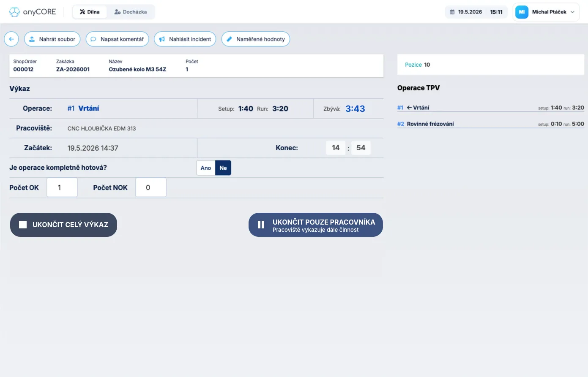This screenshot has width=588, height=377.
Task: Click the Konec hour field showing 14
Action: [336, 148]
